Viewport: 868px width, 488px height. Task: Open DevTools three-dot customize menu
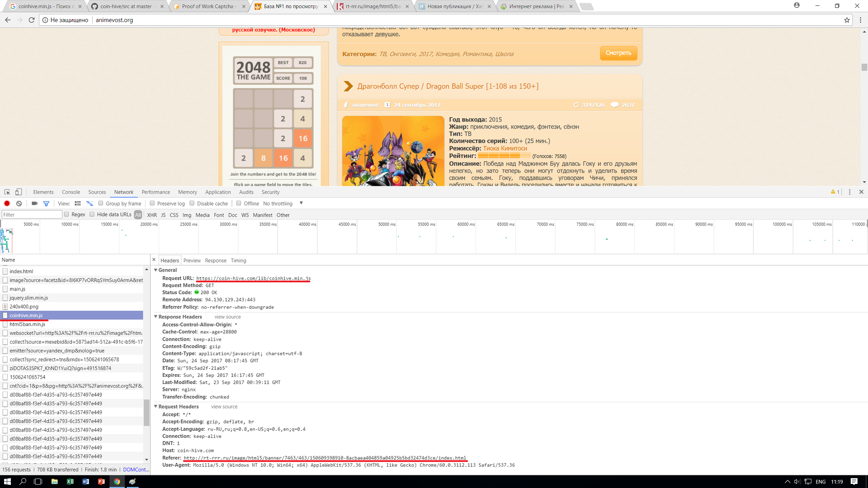coord(849,192)
